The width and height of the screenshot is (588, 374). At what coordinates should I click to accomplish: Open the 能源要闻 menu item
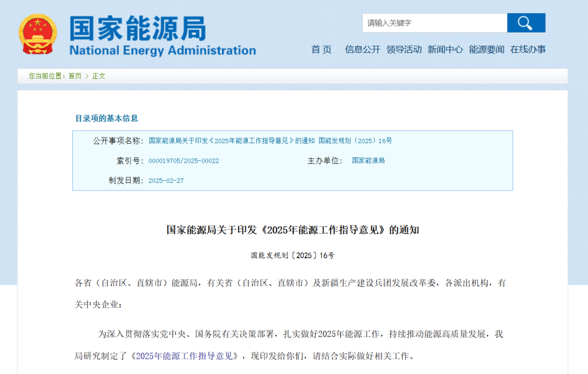pyautogui.click(x=486, y=50)
